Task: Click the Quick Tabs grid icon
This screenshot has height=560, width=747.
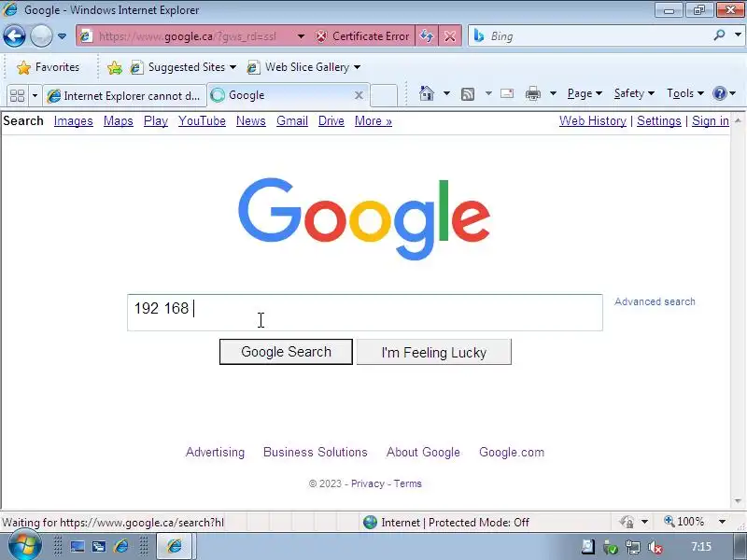Action: tap(17, 96)
